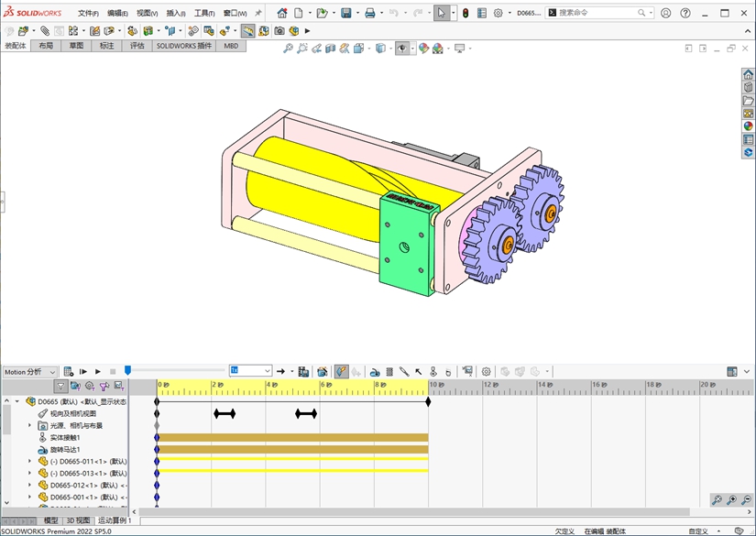This screenshot has height=536, width=756.
Task: Click the Calculate motion study icon
Action: click(69, 372)
